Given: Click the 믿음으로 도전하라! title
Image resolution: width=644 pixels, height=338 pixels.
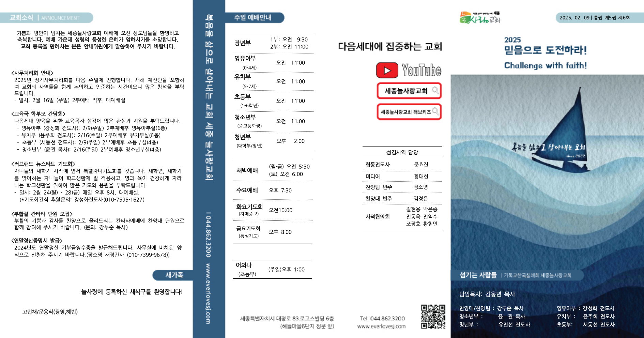Looking at the screenshot, I should 546,50.
